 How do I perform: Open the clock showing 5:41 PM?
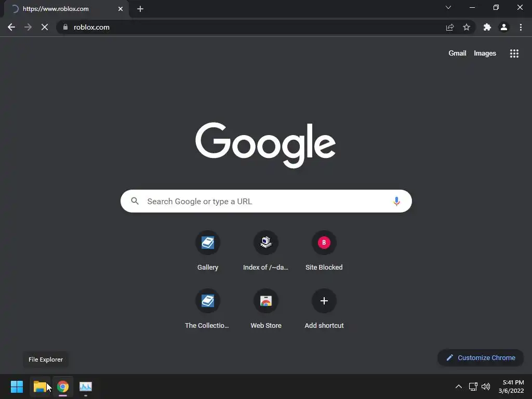(x=511, y=387)
